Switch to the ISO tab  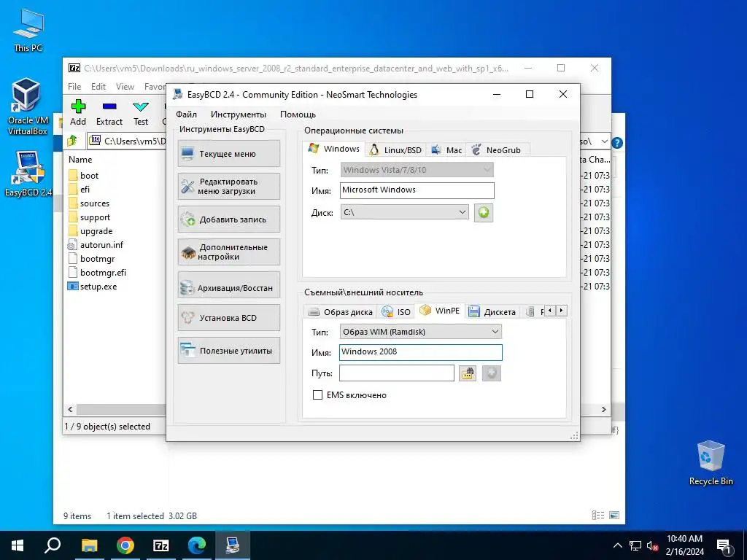[x=396, y=312]
